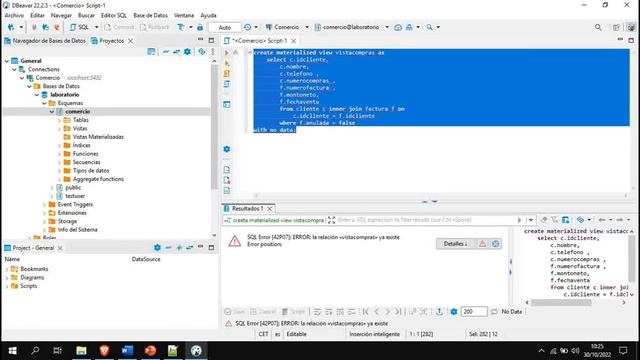Toggle transaction lock icon in toolbar

(x=200, y=27)
